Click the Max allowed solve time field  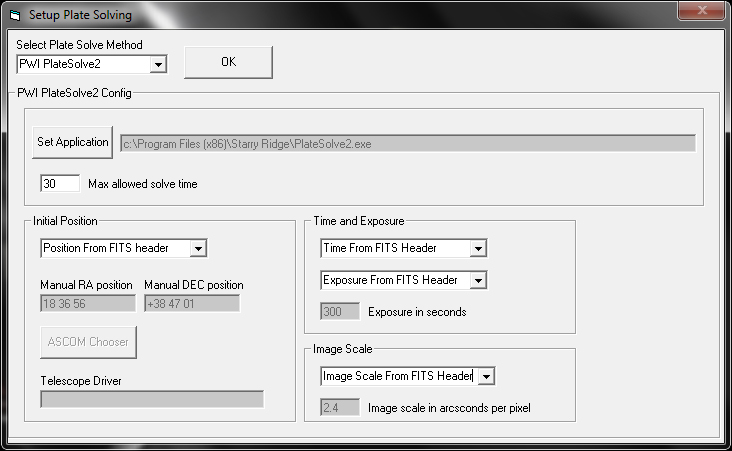point(60,183)
